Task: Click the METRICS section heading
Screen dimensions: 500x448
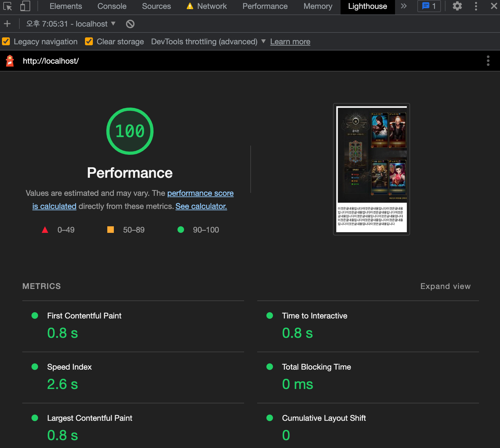Action: [42, 286]
